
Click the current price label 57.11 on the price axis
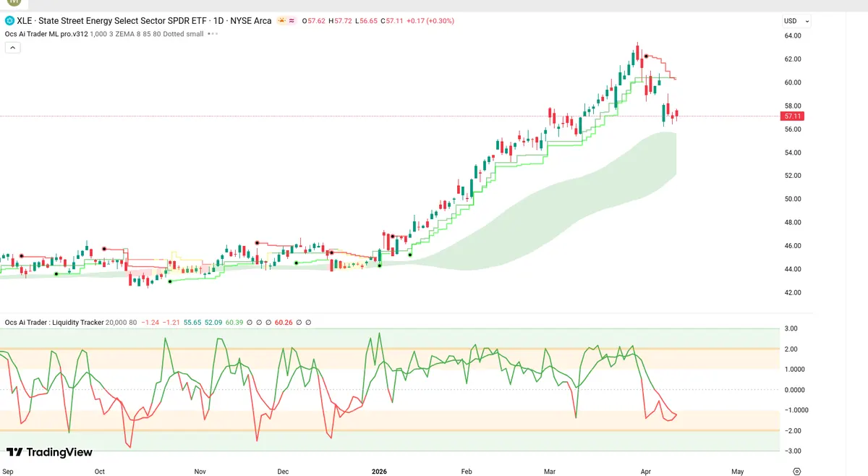792,116
